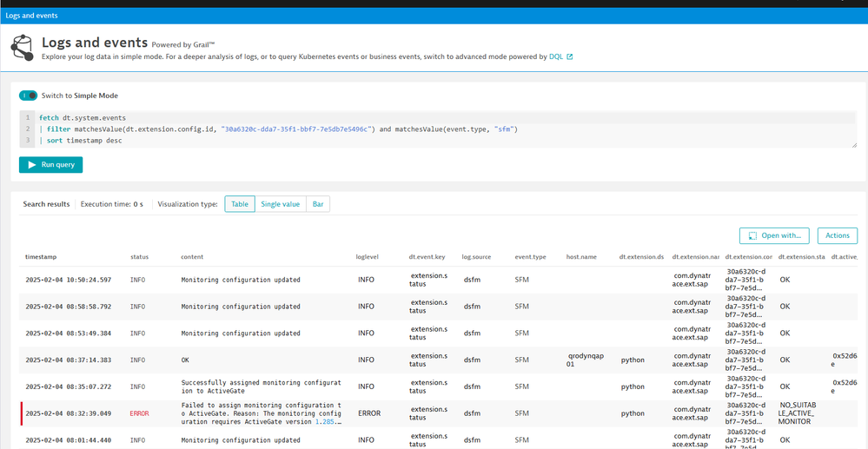Select the Table visualization type

(239, 204)
